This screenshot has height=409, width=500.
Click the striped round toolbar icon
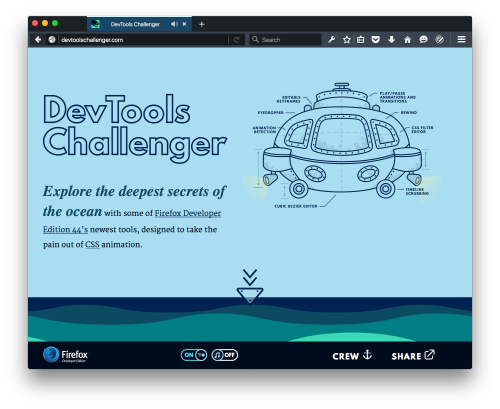[x=440, y=40]
